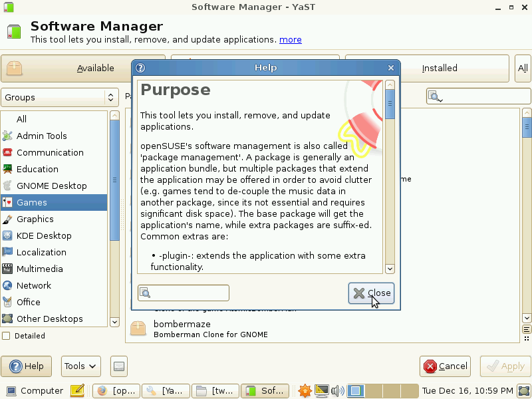Click the groups list scrollbar thumb
532x399 pixels.
click(114, 180)
